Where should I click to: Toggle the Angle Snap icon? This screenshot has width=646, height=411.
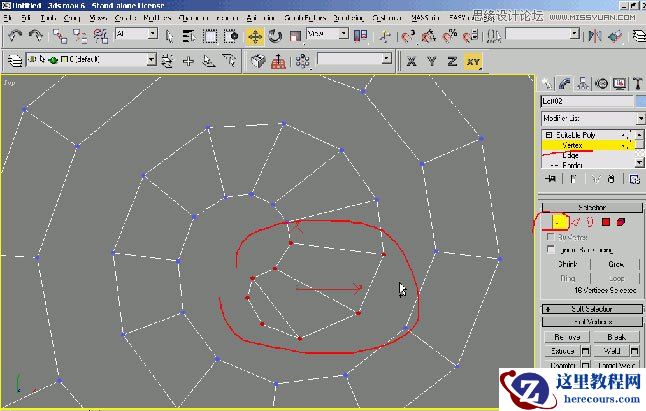428,36
